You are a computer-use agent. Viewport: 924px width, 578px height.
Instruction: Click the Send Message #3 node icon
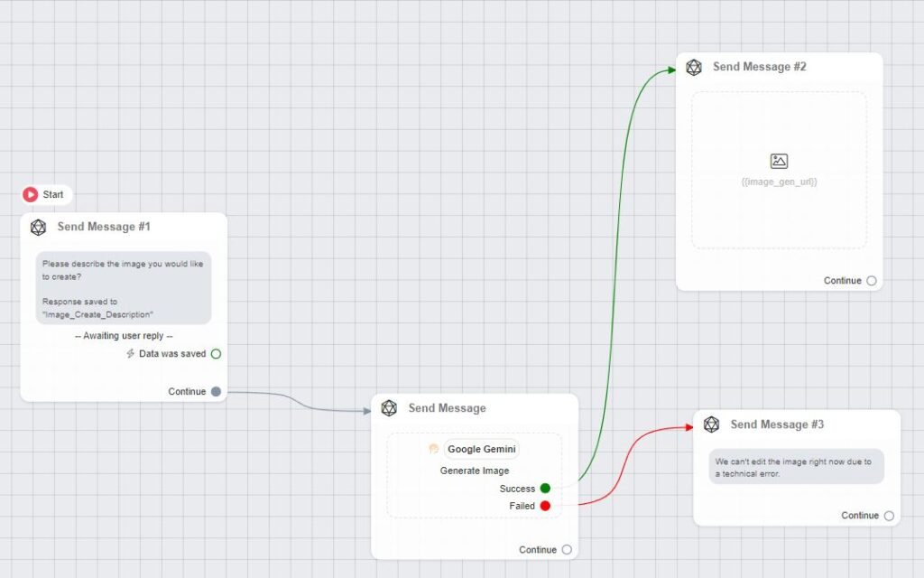(711, 424)
